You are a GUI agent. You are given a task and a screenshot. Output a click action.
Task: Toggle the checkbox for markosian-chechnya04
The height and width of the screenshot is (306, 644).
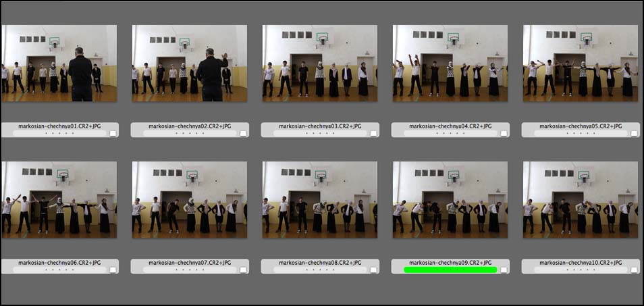504,134
